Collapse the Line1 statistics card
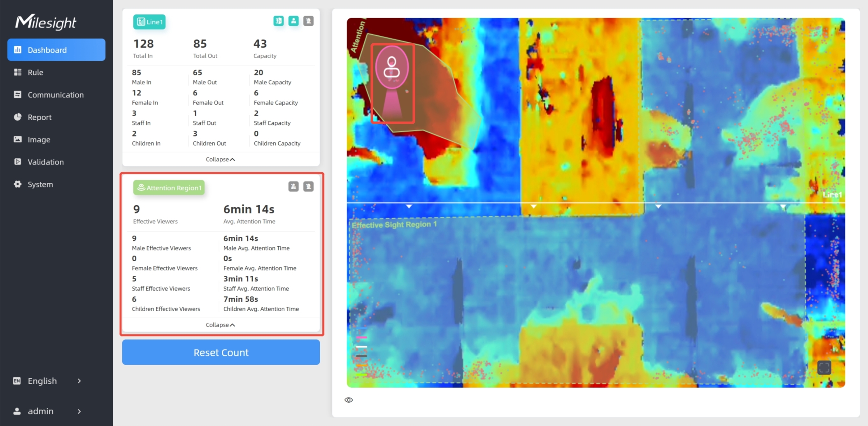 [221, 160]
